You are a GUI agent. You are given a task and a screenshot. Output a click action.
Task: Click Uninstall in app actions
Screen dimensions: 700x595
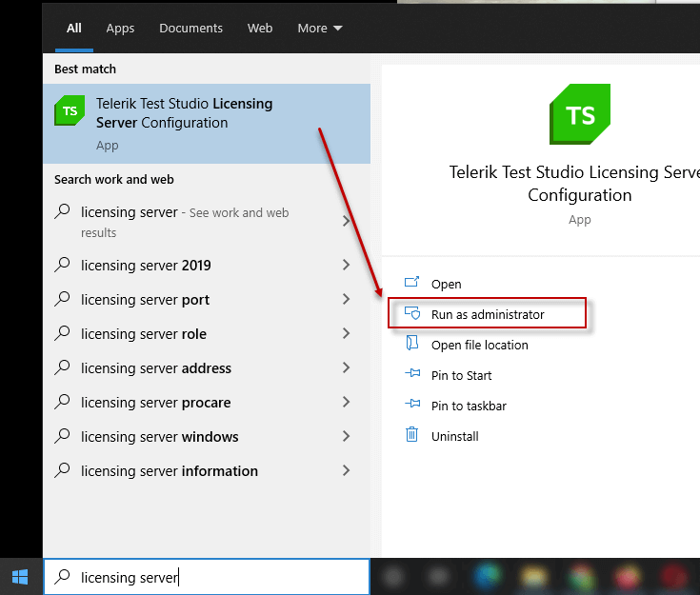click(455, 436)
